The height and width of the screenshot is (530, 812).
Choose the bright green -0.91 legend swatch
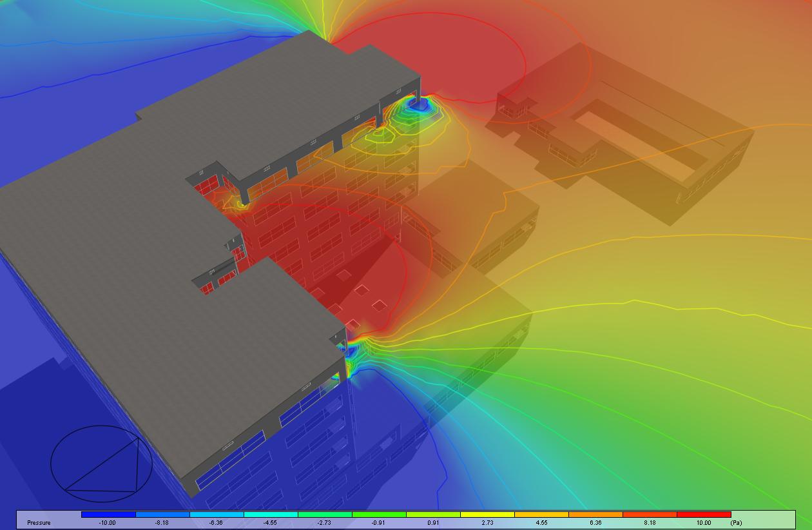(x=379, y=515)
